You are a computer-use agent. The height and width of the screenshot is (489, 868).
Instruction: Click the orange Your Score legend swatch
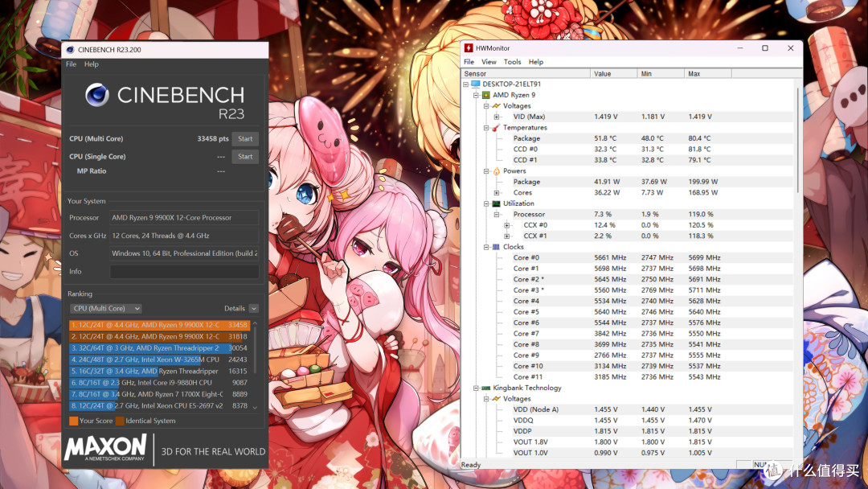pyautogui.click(x=73, y=421)
